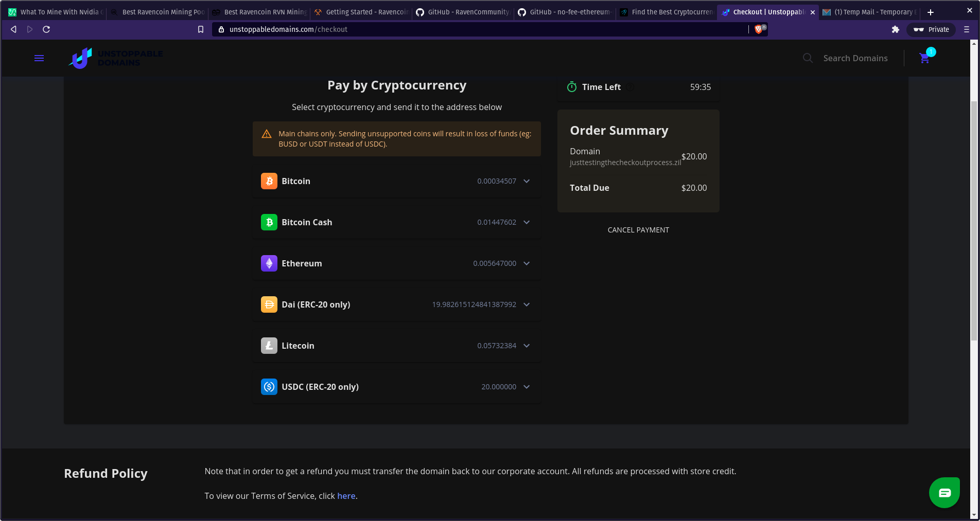980x521 pixels.
Task: Select the domain name justtestingthecheckoutprocess.zil
Action: coord(625,163)
